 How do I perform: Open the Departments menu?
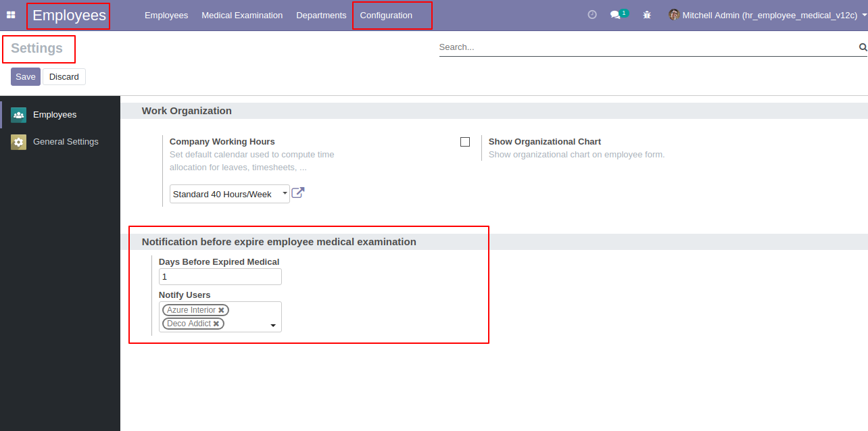pos(321,15)
